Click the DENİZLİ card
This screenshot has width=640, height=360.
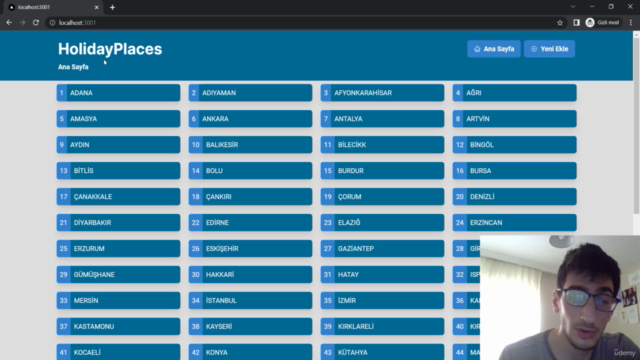pos(515,197)
